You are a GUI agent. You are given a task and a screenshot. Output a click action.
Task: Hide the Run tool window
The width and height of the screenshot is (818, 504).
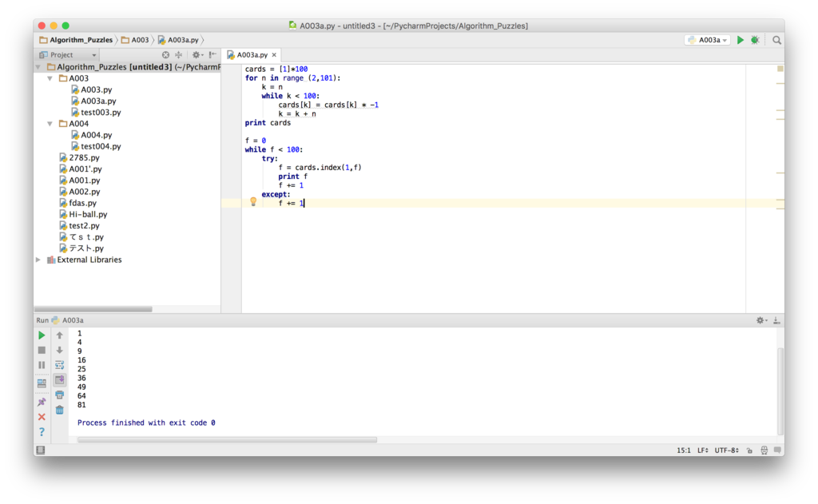pos(776,320)
